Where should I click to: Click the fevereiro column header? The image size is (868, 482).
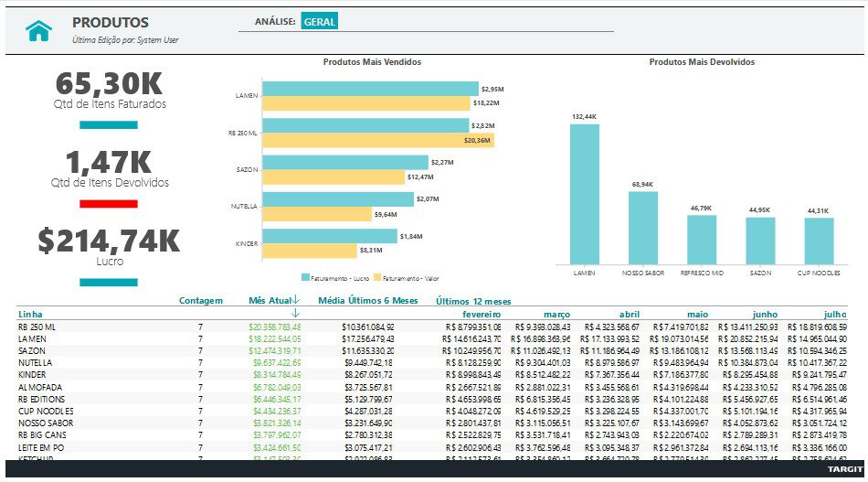click(482, 314)
